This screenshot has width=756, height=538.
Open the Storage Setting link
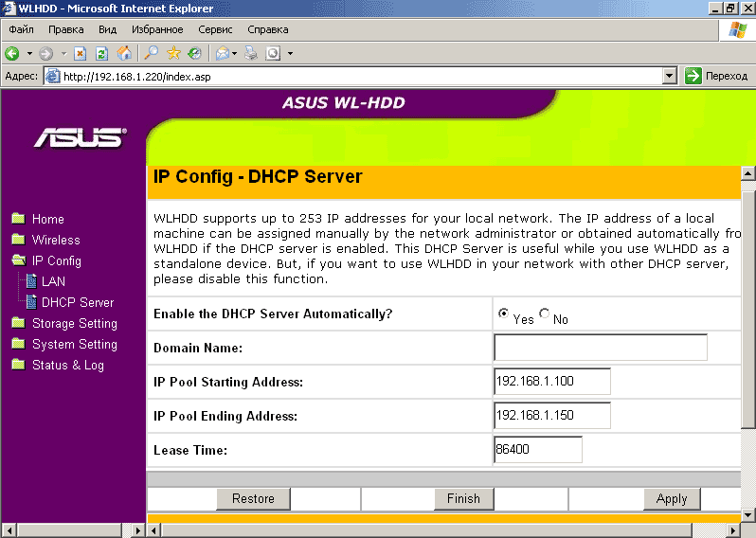[75, 324]
